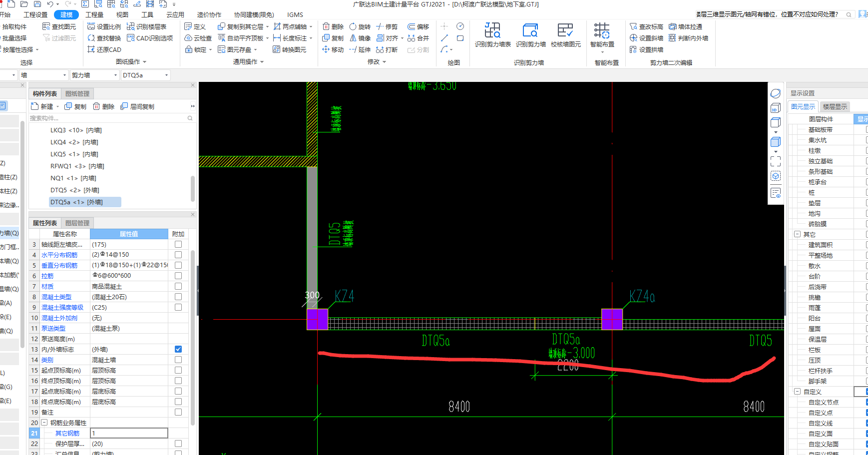Viewport: 868px width, 455px height.
Task: Click the 打断 break tool
Action: click(x=387, y=49)
